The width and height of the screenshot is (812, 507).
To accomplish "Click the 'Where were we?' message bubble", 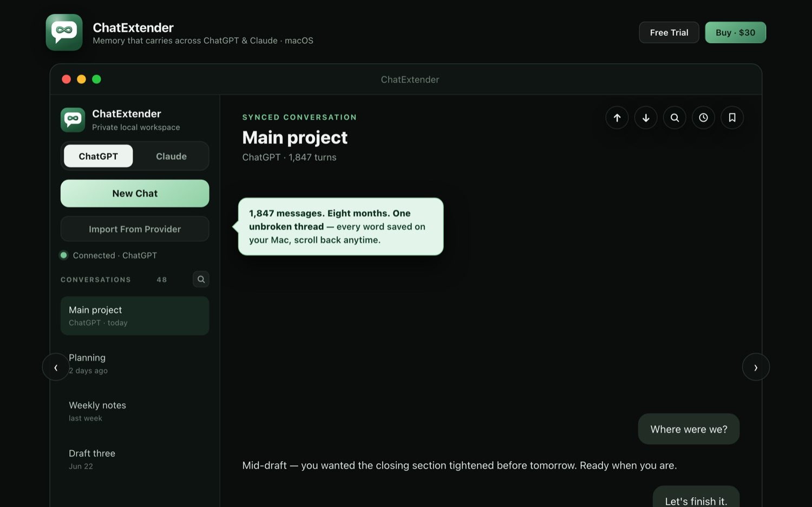I will click(689, 429).
